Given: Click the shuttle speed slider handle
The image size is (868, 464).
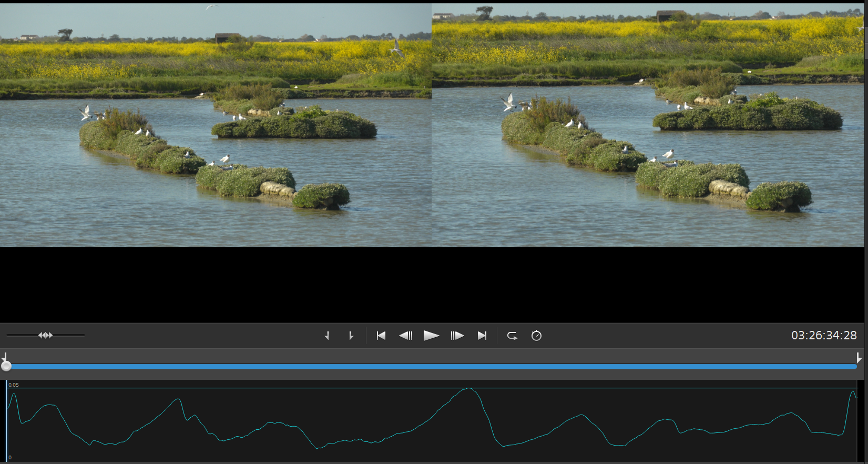Looking at the screenshot, I should (x=45, y=335).
